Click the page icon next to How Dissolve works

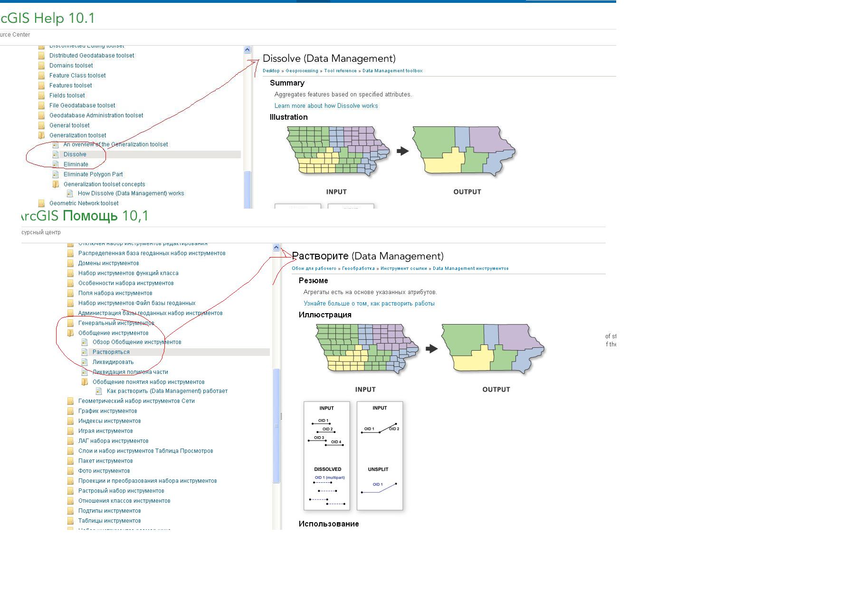70,193
